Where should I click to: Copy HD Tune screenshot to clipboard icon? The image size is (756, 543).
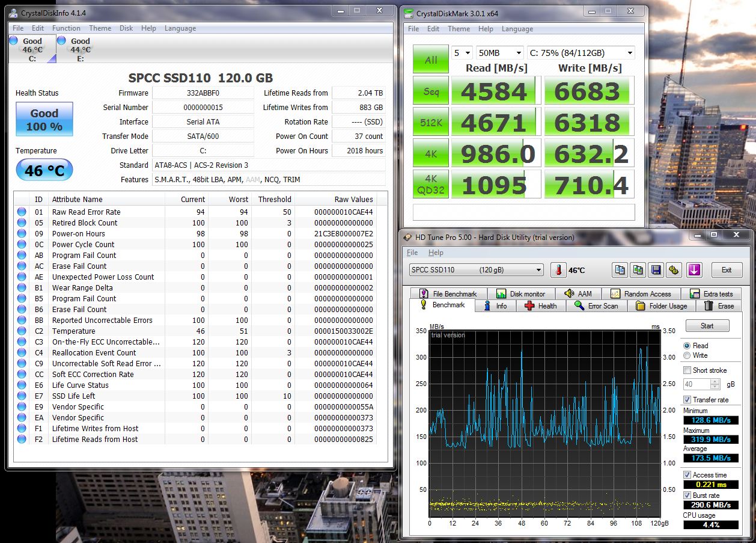pyautogui.click(x=638, y=270)
